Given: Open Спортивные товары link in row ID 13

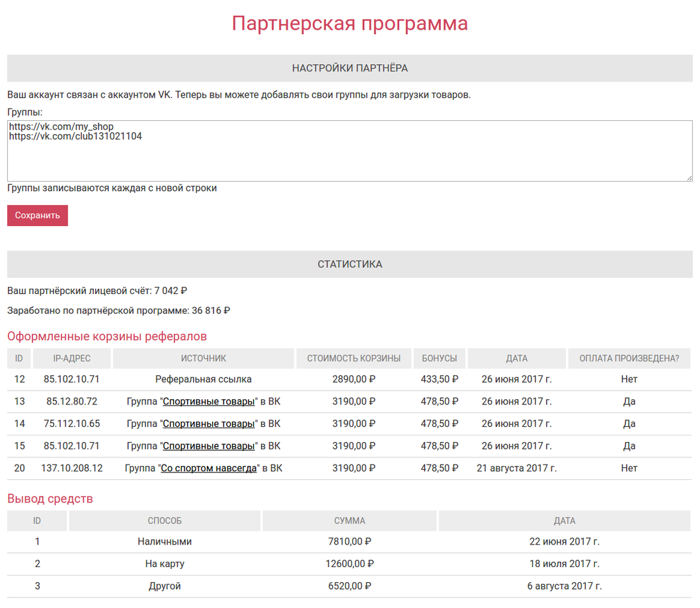Looking at the screenshot, I should (208, 402).
